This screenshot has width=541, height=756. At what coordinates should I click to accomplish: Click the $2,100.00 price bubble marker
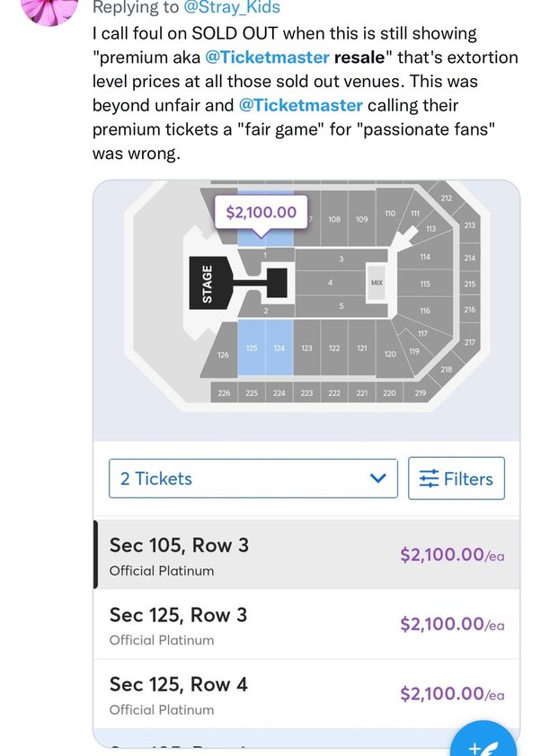[261, 212]
